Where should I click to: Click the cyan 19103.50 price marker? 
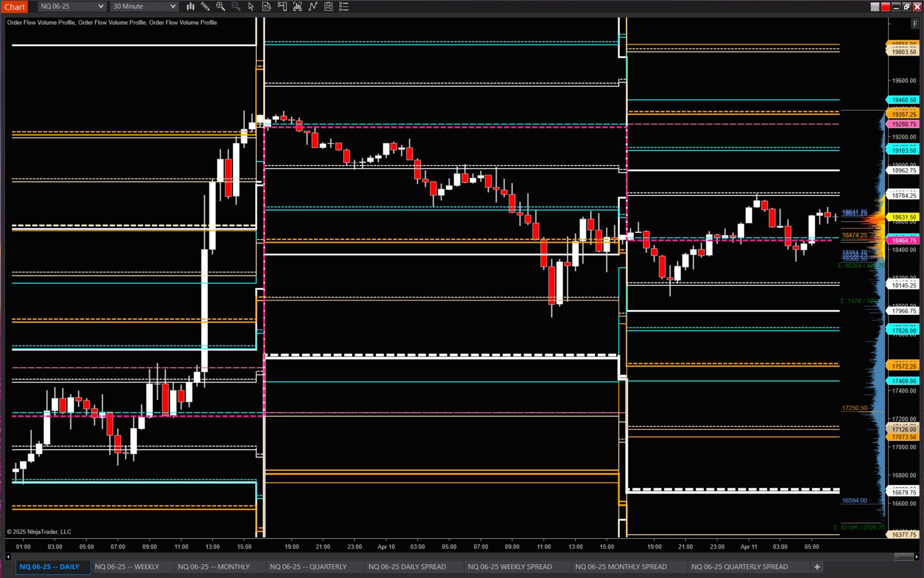pyautogui.click(x=904, y=150)
